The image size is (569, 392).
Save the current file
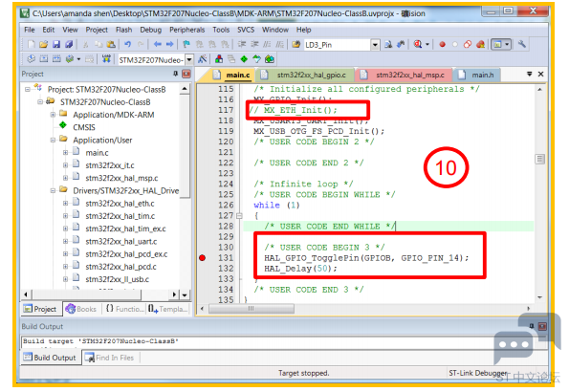(x=56, y=44)
